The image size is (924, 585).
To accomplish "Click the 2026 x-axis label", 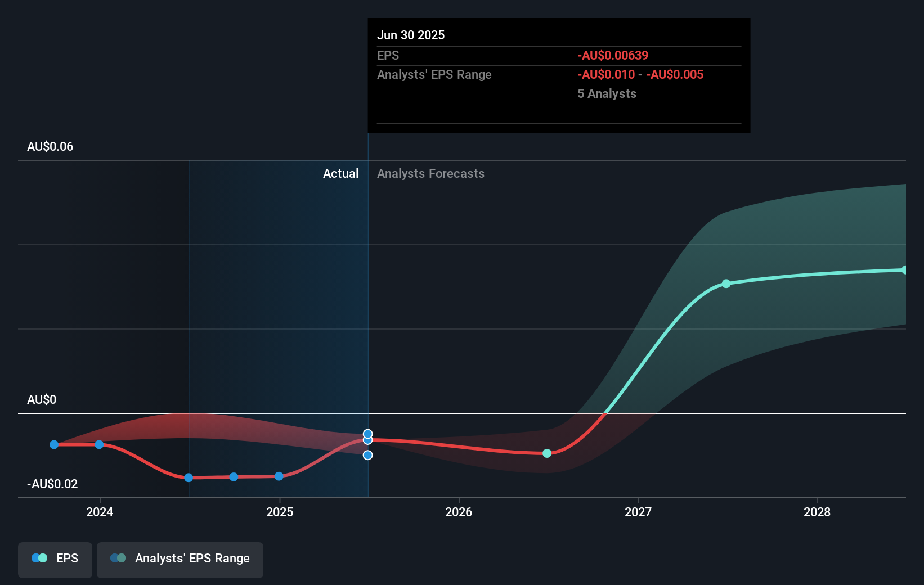I will click(459, 512).
